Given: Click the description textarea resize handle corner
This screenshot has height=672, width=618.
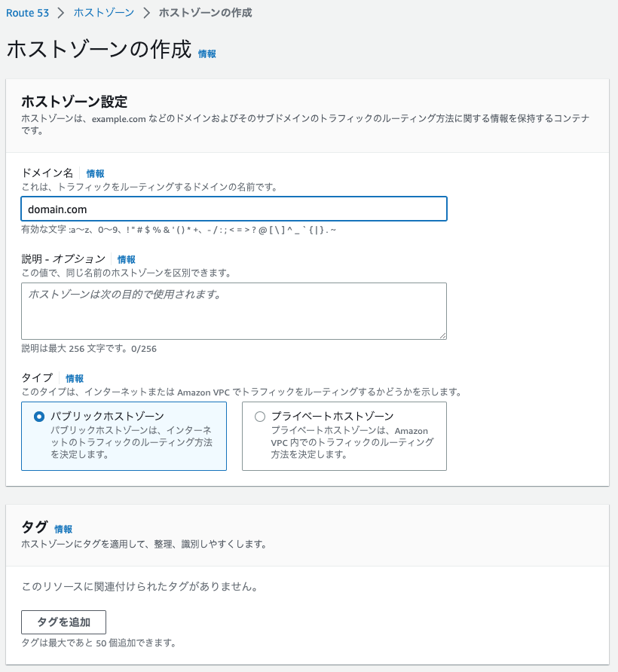Looking at the screenshot, I should click(442, 335).
